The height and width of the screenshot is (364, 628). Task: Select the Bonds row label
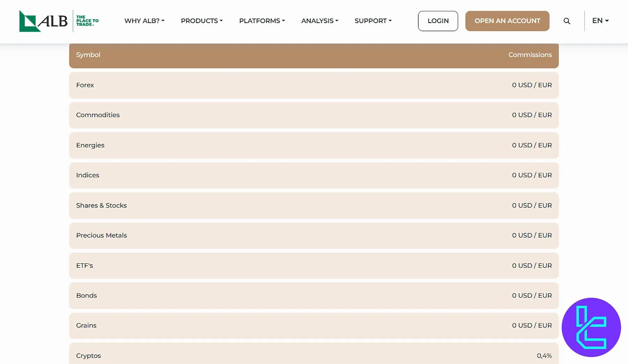[x=87, y=296]
